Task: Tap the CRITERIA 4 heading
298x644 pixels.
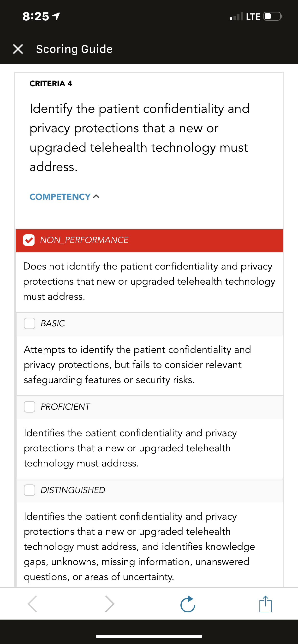Action: click(51, 84)
